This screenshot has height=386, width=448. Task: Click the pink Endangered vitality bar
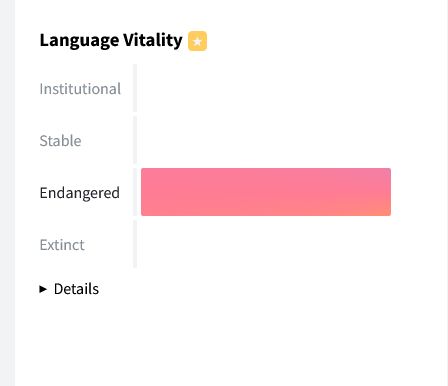pyautogui.click(x=266, y=192)
